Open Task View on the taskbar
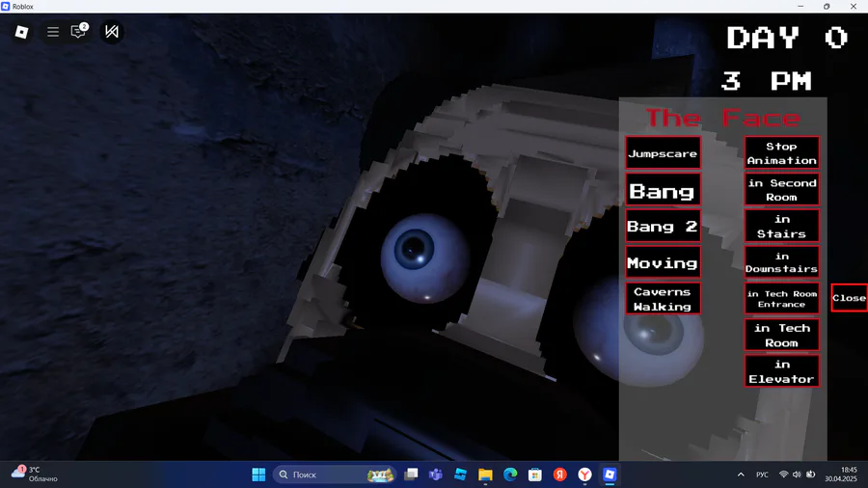Screen dimensions: 868x488 411,474
